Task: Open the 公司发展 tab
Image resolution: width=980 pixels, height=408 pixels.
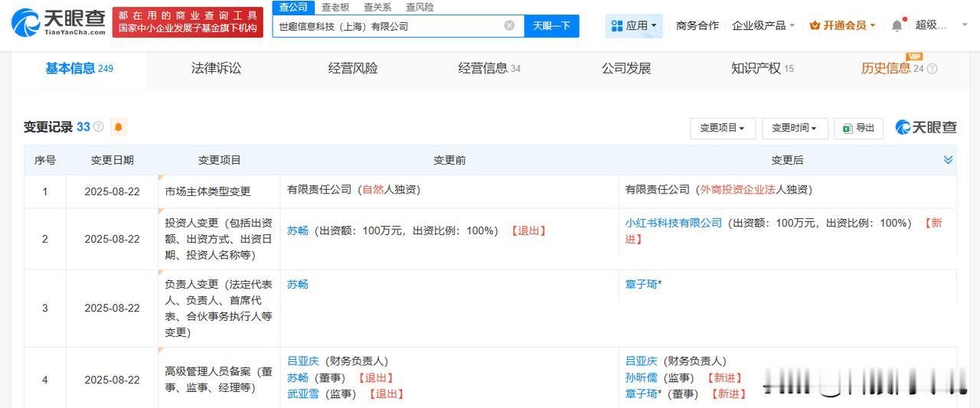Action: [626, 68]
